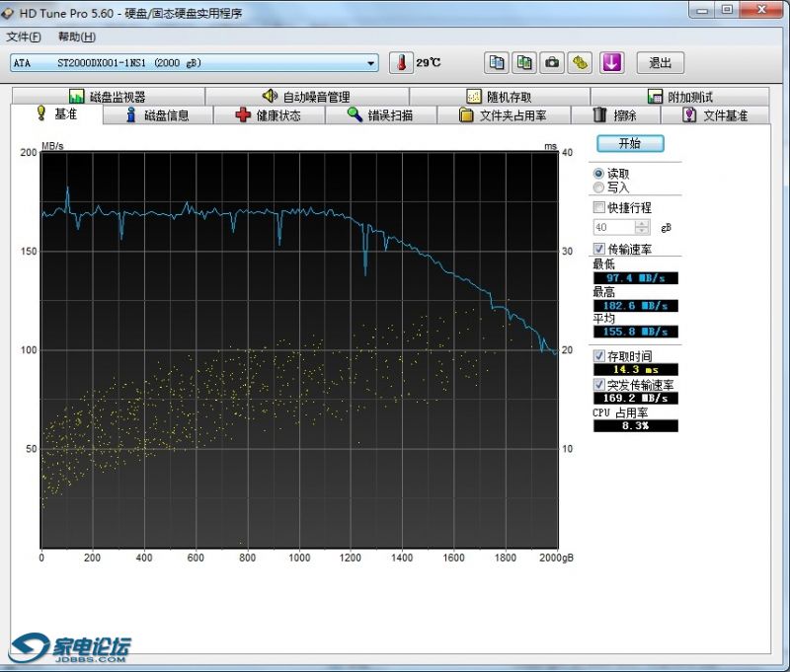Open the 磁盘监视器 disk monitor tab
The image size is (790, 672).
pyautogui.click(x=108, y=96)
